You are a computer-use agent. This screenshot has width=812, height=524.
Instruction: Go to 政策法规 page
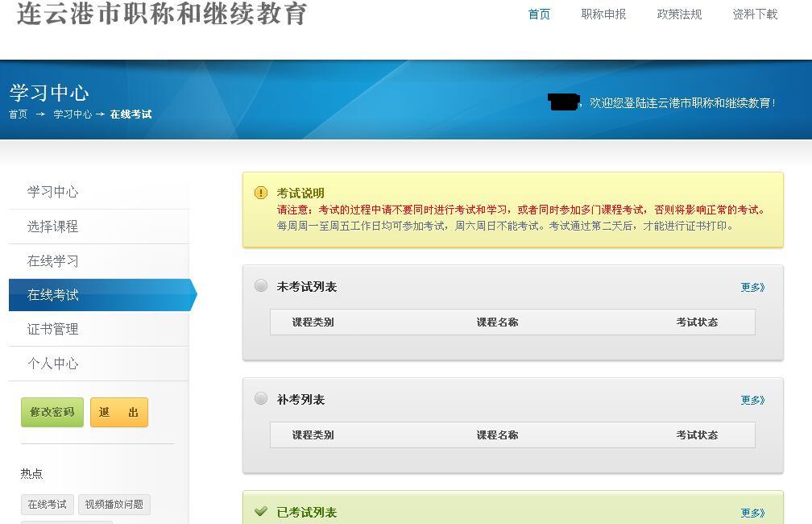[x=679, y=15]
